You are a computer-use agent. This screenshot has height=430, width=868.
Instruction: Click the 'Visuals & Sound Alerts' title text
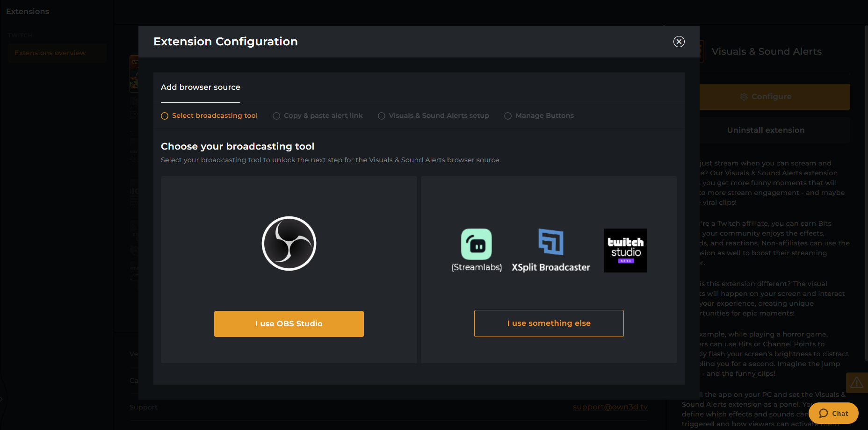coord(767,52)
